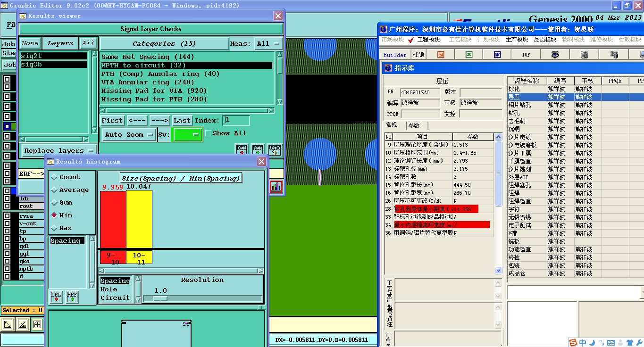Click the shirt skin icon in tray
The height and width of the screenshot is (347, 644).
pyautogui.click(x=629, y=343)
